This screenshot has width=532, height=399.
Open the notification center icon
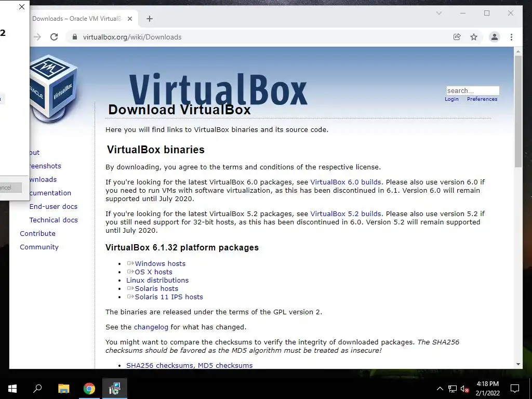(515, 389)
